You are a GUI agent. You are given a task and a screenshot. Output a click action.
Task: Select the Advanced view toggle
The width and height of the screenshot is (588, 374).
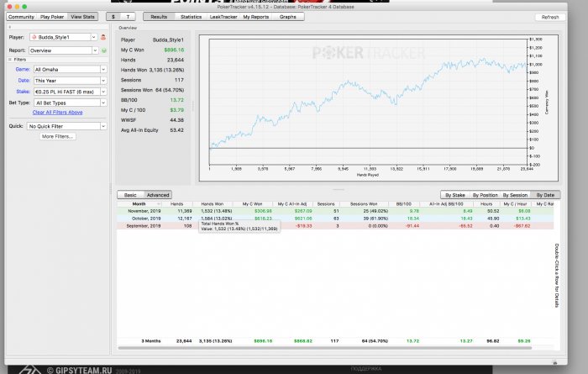pos(158,195)
